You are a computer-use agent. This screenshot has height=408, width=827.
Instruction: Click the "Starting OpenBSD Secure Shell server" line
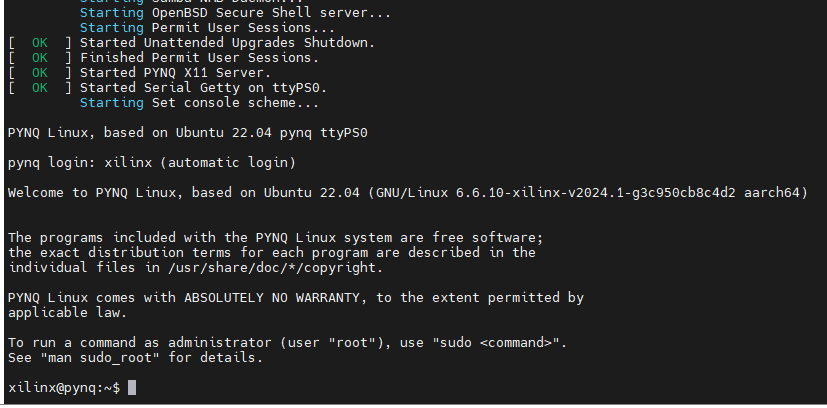235,14
